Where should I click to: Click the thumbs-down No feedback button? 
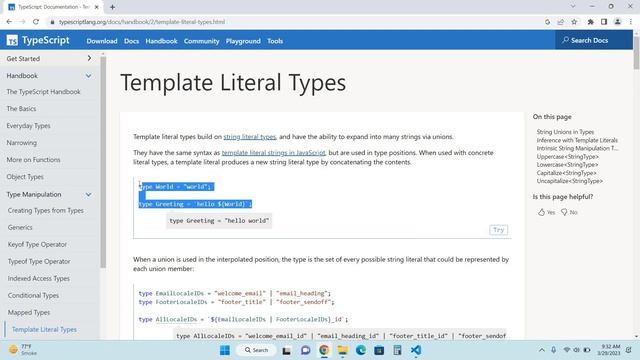569,212
